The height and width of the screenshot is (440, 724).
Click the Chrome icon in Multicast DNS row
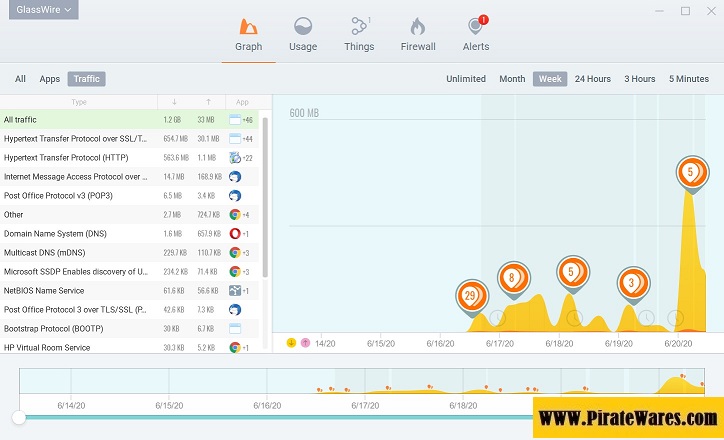click(x=235, y=252)
